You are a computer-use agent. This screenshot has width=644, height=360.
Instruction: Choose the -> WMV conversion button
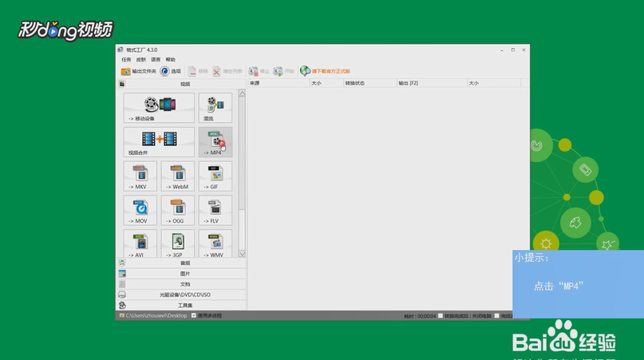point(215,243)
